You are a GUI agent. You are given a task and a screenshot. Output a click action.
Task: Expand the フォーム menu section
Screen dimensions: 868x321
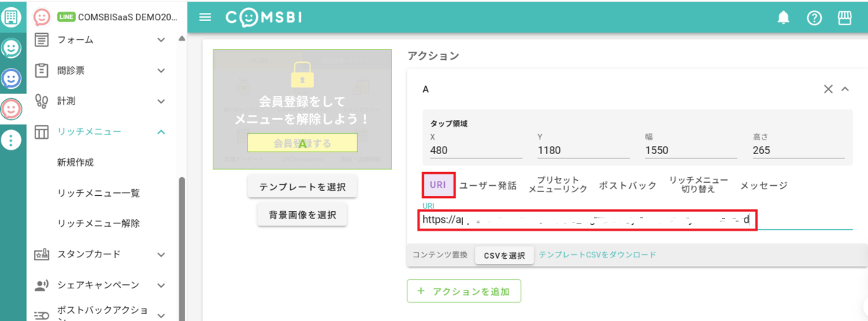coord(101,40)
